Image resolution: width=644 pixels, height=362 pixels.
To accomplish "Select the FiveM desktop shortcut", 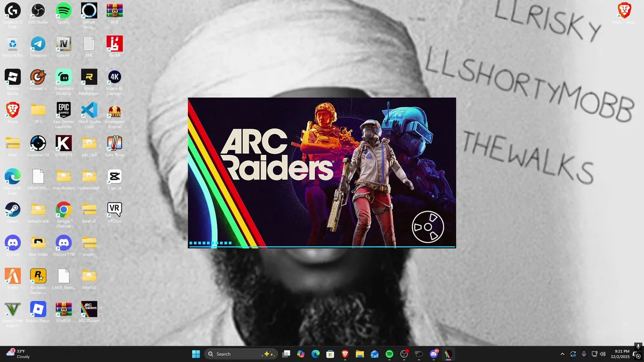I will click(x=13, y=279).
